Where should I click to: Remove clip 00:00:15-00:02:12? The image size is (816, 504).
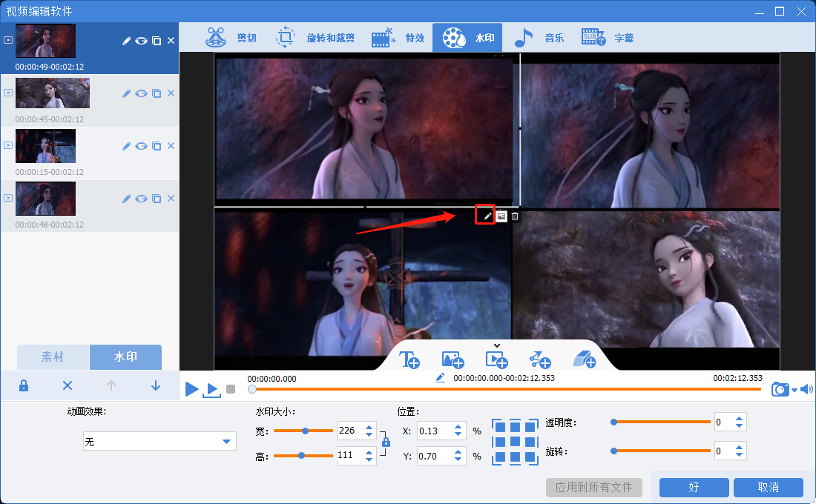pyautogui.click(x=171, y=146)
